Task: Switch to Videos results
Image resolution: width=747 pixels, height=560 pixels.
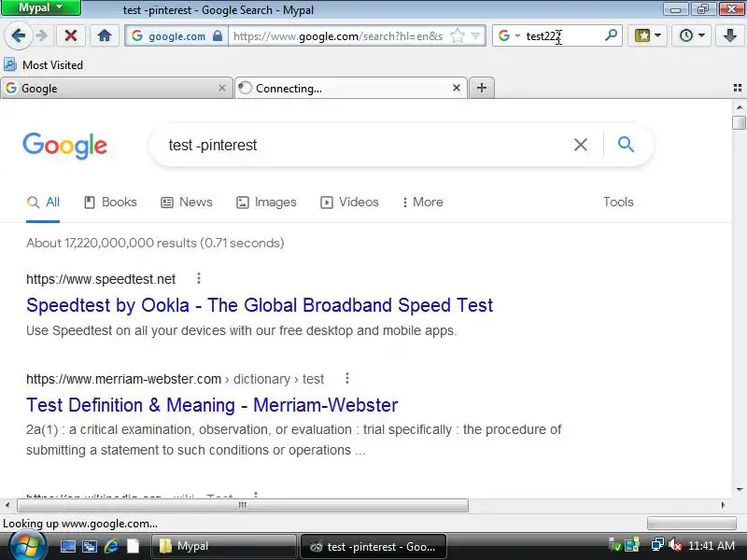Action: (349, 202)
